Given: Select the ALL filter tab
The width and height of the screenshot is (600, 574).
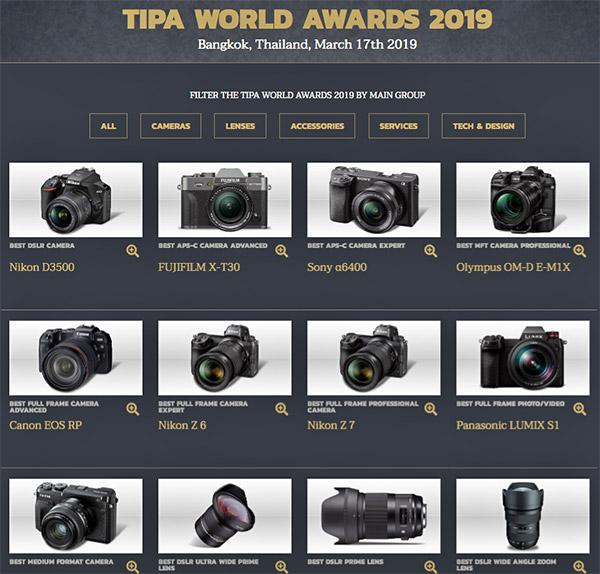Looking at the screenshot, I should pos(108,126).
